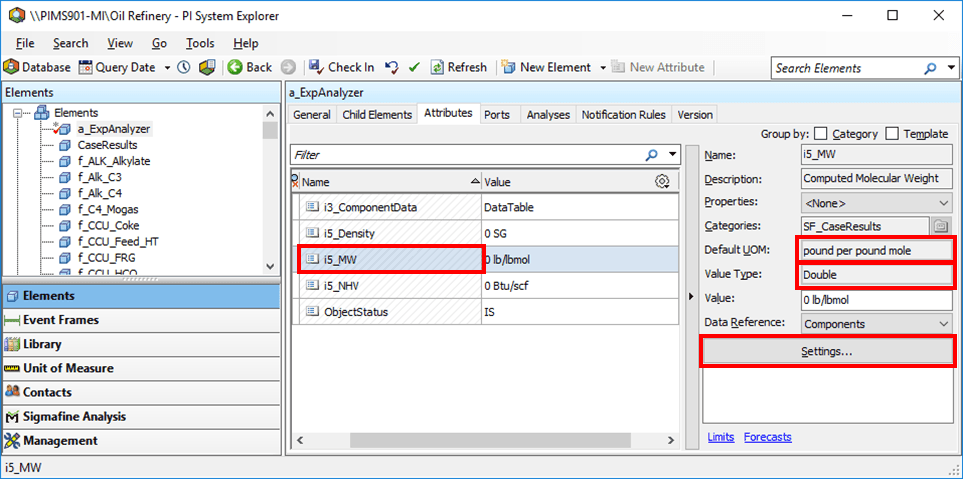The image size is (963, 479).
Task: Open the Elements navigation section
Action: point(141,296)
